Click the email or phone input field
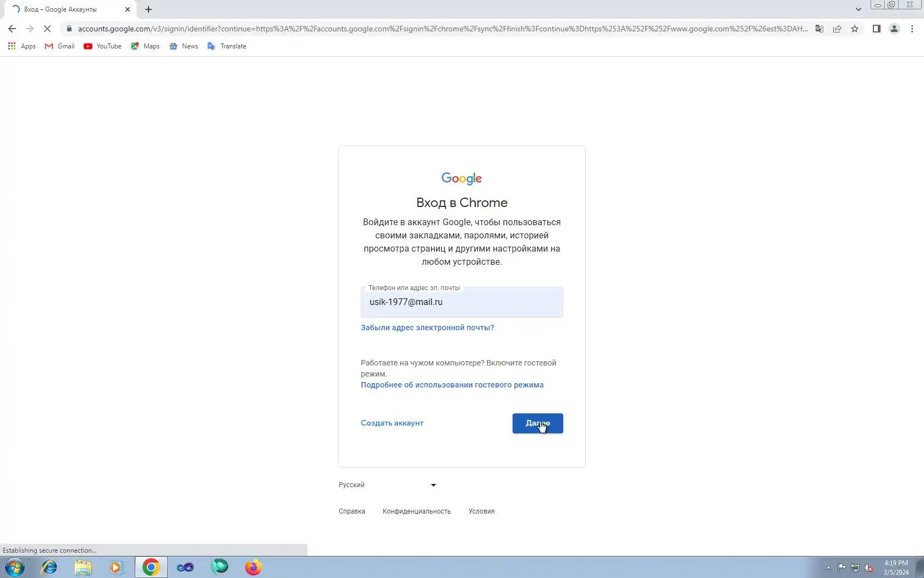 click(461, 302)
